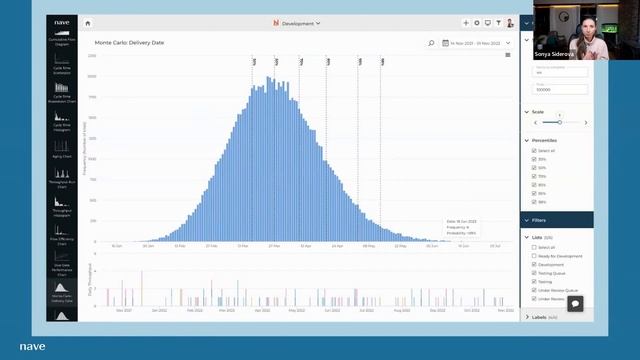The height and width of the screenshot is (360, 640).
Task: Open the settings gear icon in top bar
Action: pyautogui.click(x=477, y=23)
